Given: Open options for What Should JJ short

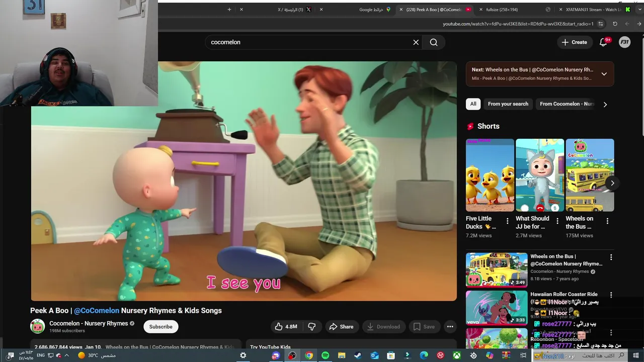Looking at the screenshot, I should 557,221.
